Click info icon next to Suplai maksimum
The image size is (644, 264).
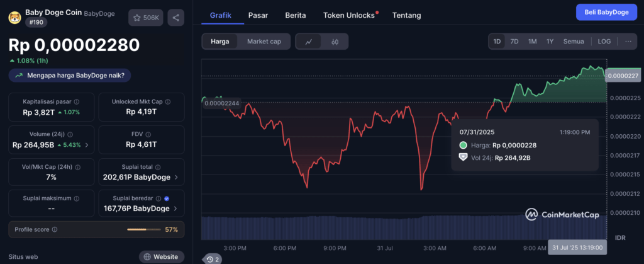76,198
